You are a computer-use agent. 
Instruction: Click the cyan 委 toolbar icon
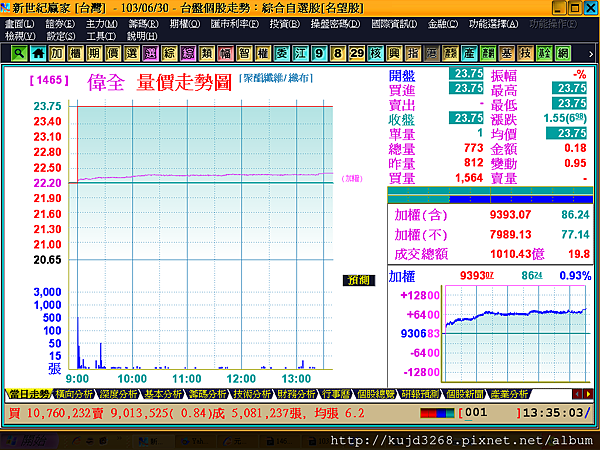point(282,53)
